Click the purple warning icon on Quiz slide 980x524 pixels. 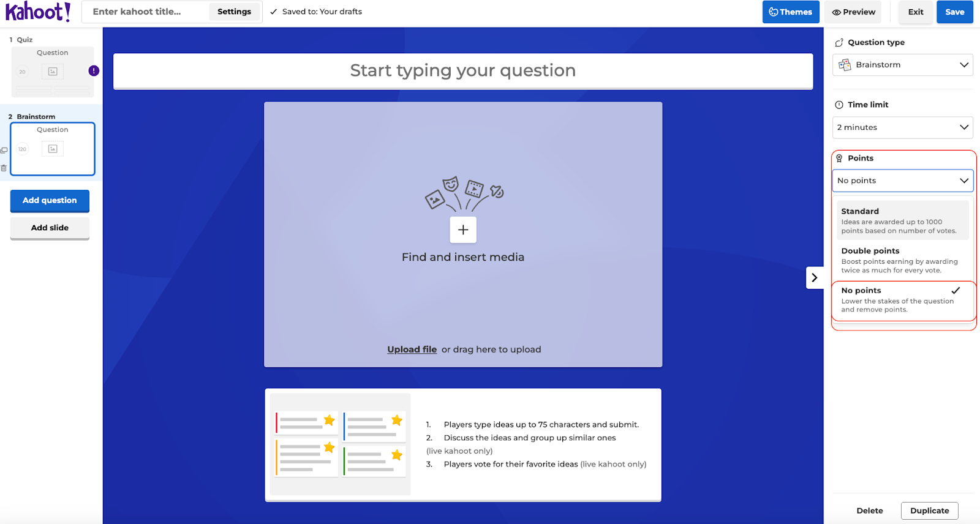tap(94, 71)
